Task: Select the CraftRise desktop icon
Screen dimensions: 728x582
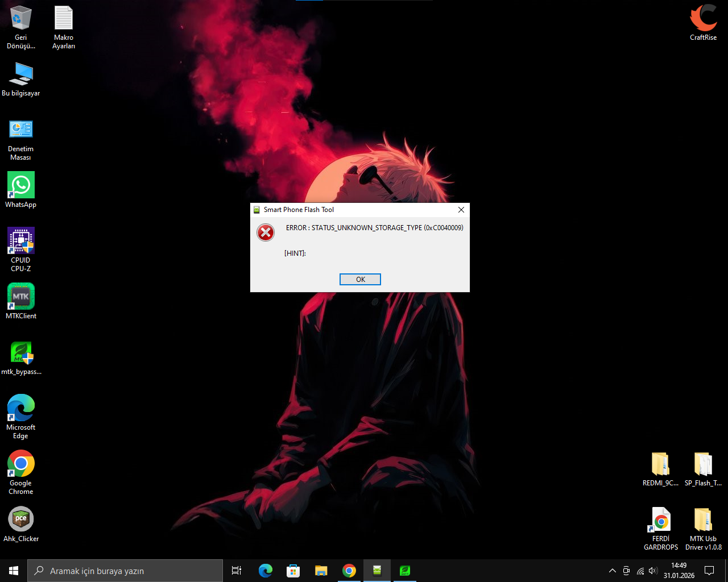Action: point(703,23)
